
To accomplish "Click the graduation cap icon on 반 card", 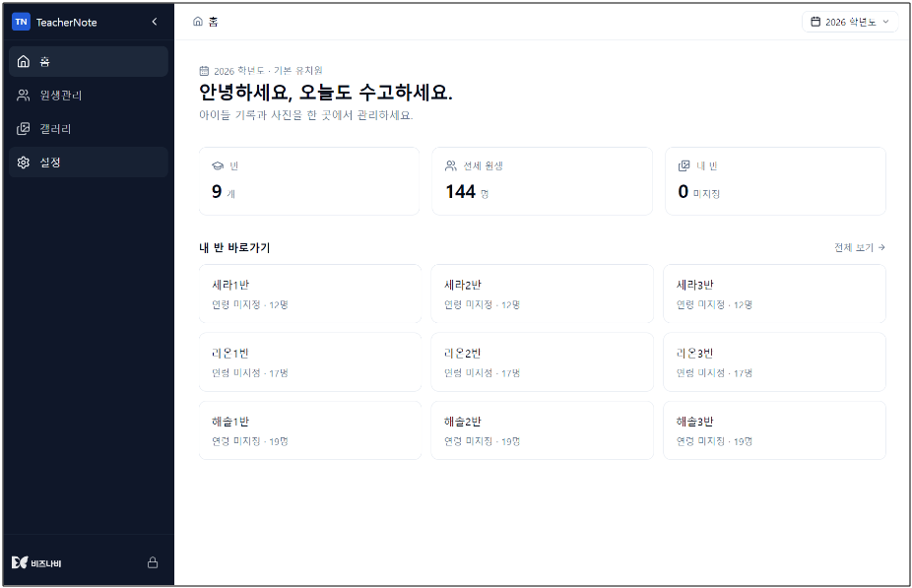I will [x=218, y=166].
